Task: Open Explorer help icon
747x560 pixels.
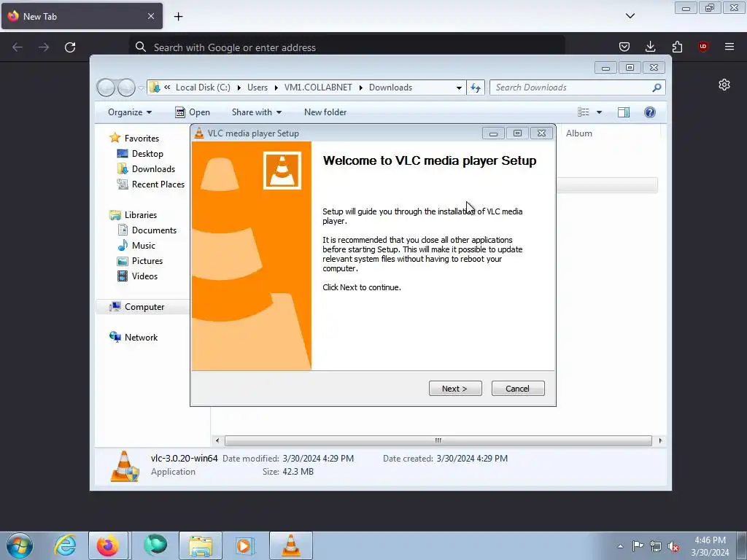Action: (650, 112)
